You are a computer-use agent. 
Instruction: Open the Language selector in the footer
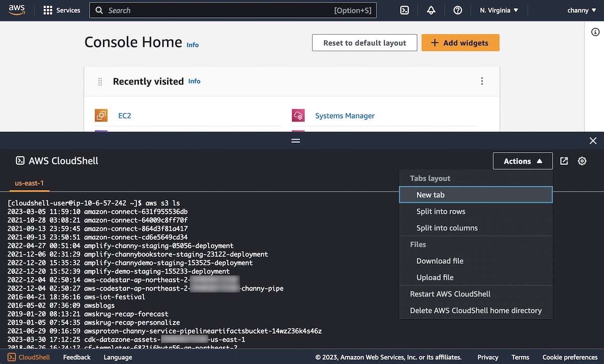tap(118, 357)
